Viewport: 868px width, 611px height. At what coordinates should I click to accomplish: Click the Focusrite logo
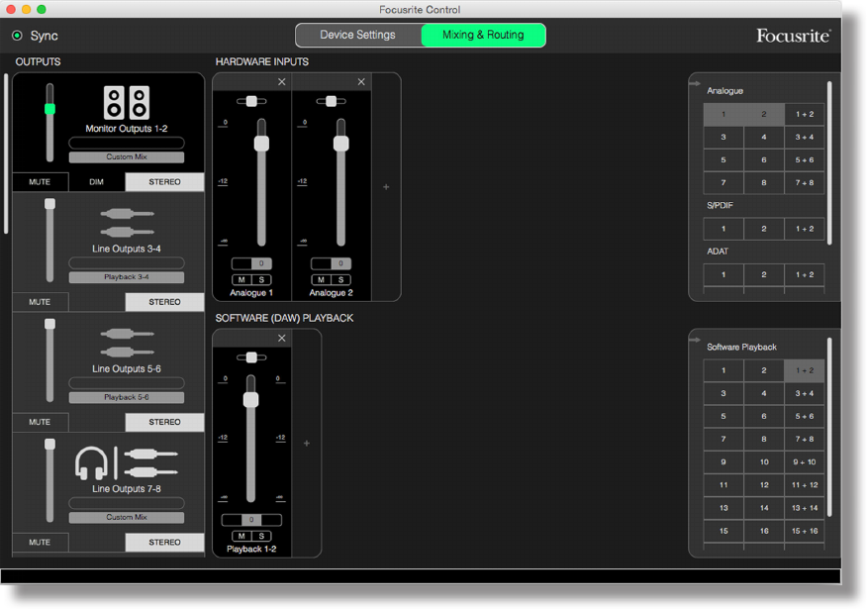(793, 36)
